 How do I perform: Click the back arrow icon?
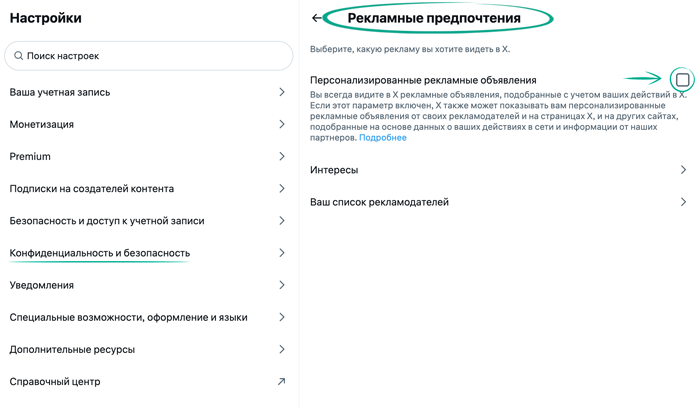pyautogui.click(x=317, y=18)
